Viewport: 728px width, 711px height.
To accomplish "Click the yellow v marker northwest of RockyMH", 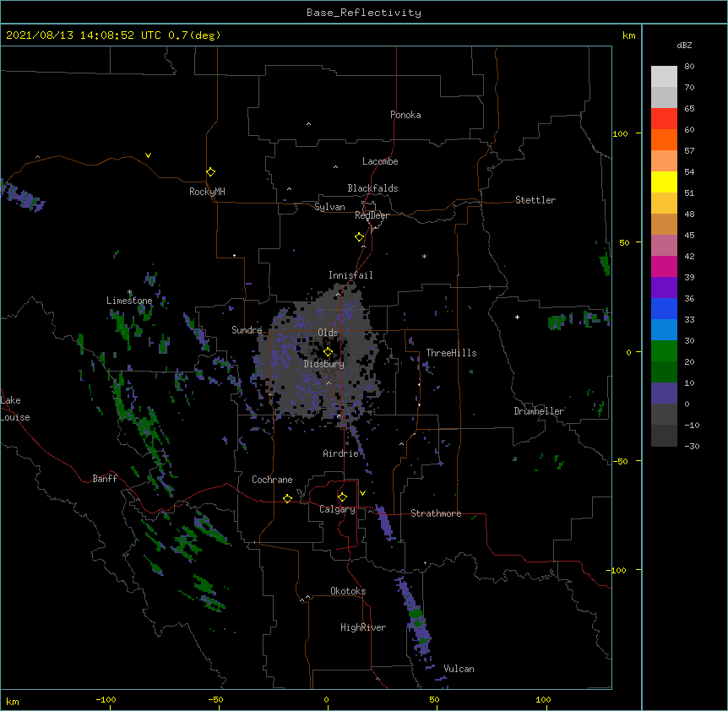I will click(x=148, y=155).
